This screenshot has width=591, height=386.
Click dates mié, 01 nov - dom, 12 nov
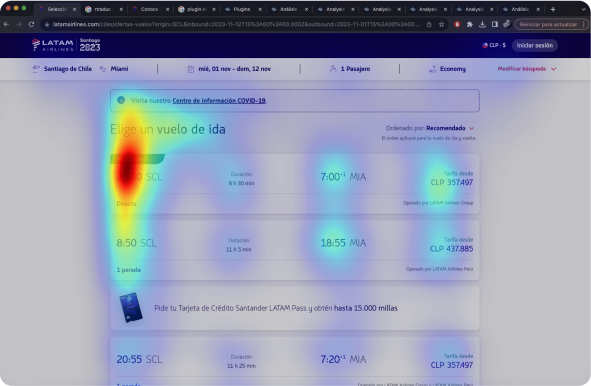coord(234,69)
